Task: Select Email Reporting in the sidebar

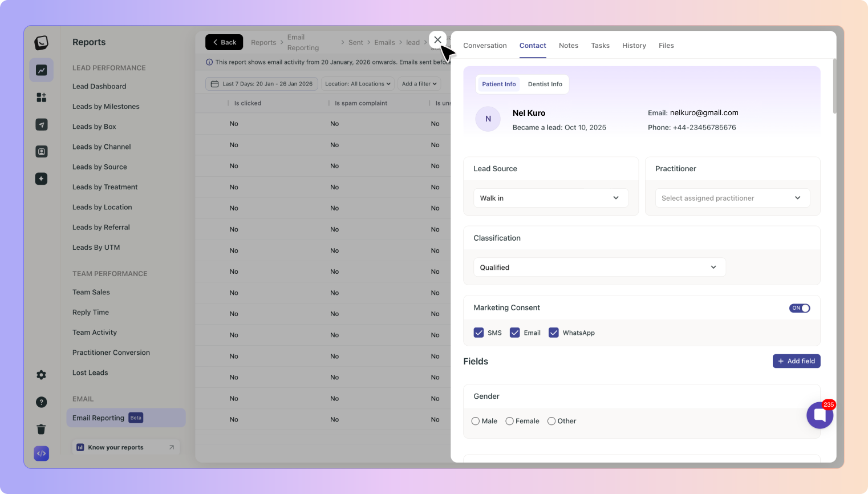Action: pos(126,418)
